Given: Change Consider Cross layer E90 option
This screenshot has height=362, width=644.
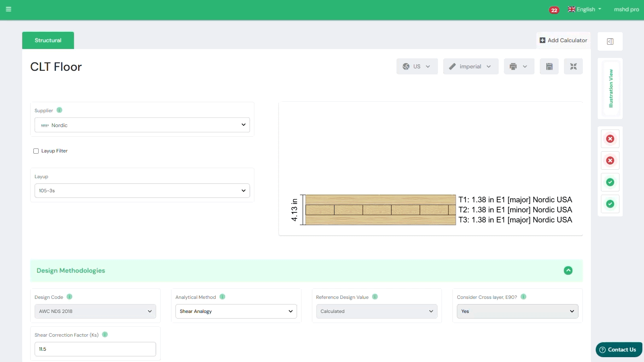Looking at the screenshot, I should click(517, 311).
